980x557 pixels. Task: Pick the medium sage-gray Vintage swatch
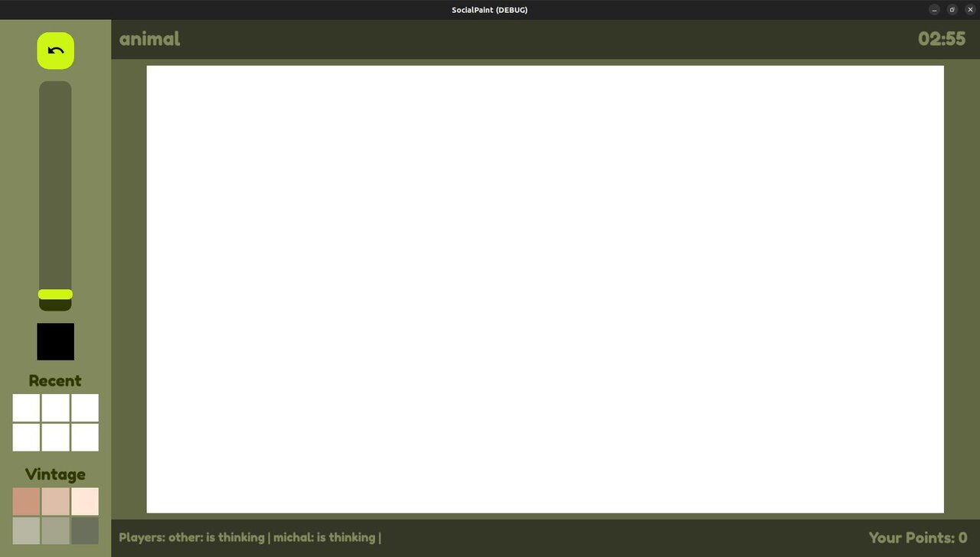(x=56, y=531)
